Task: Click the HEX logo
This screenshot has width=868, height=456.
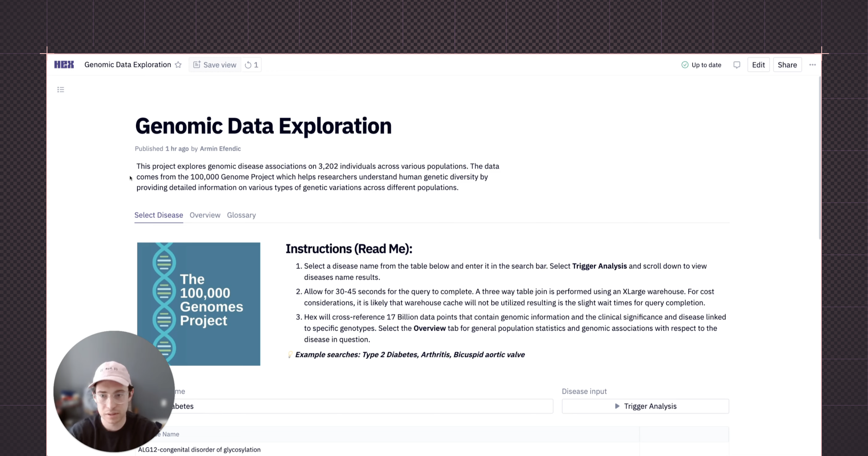Action: click(x=64, y=65)
